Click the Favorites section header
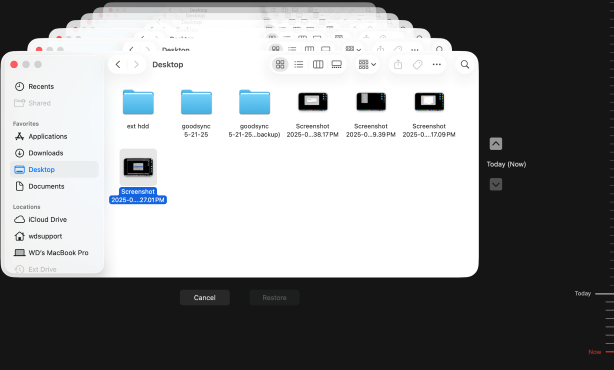 pos(26,124)
